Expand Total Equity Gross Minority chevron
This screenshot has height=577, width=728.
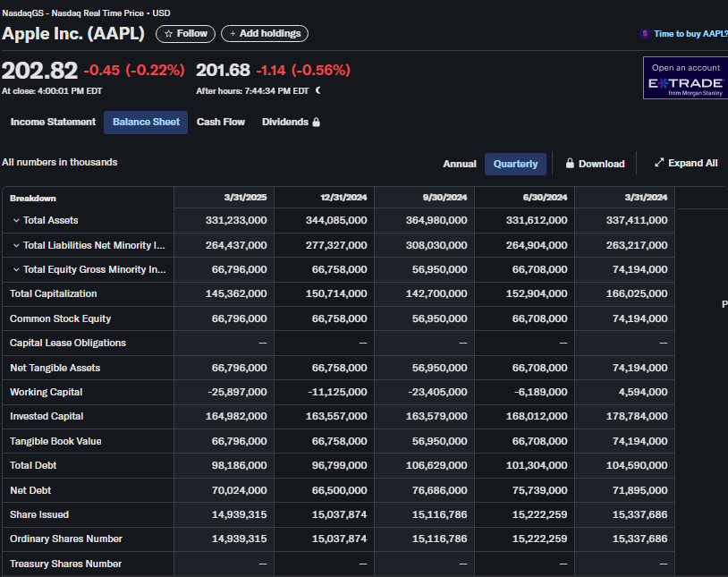(x=16, y=269)
